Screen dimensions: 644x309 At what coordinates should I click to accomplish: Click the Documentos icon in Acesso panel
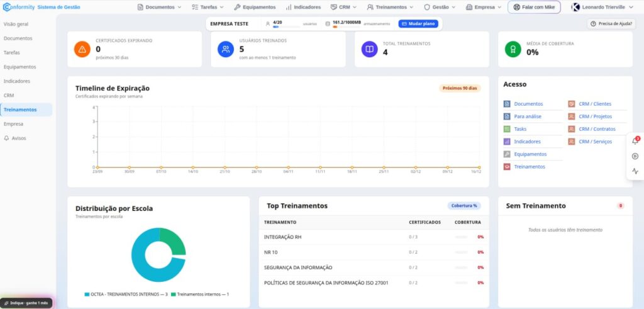pos(507,104)
